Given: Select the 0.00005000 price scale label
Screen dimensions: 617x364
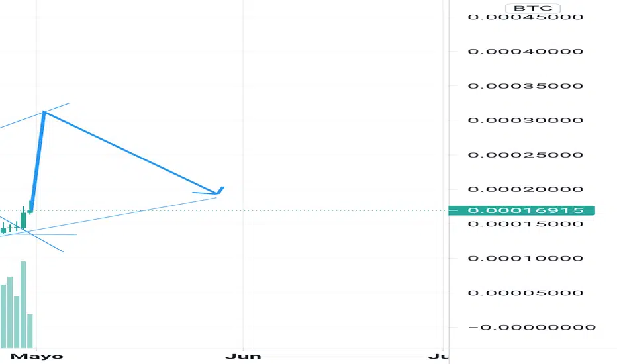Looking at the screenshot, I should [525, 293].
